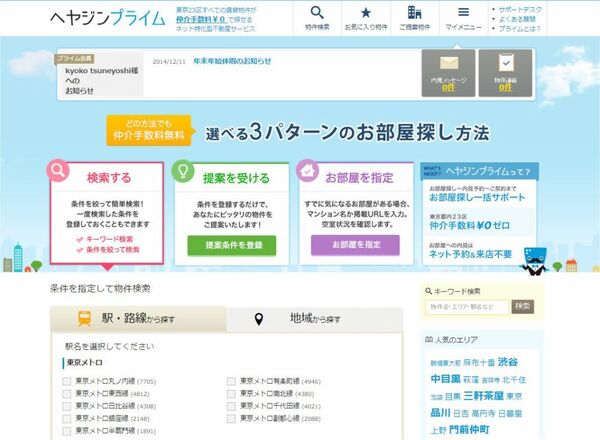The width and height of the screenshot is (600, 440).
Task: Open サポートデスク link
Action: [x=520, y=10]
